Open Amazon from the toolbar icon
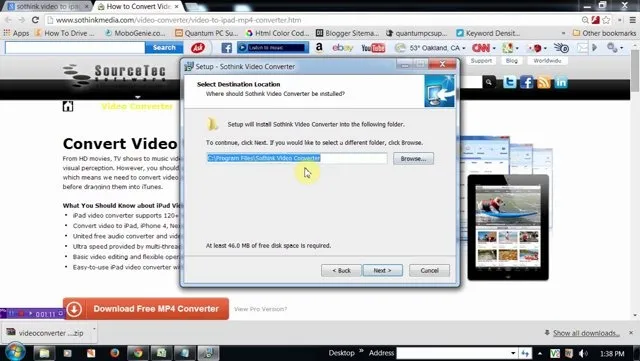Viewport: 640px width, 361px height. tap(319, 48)
